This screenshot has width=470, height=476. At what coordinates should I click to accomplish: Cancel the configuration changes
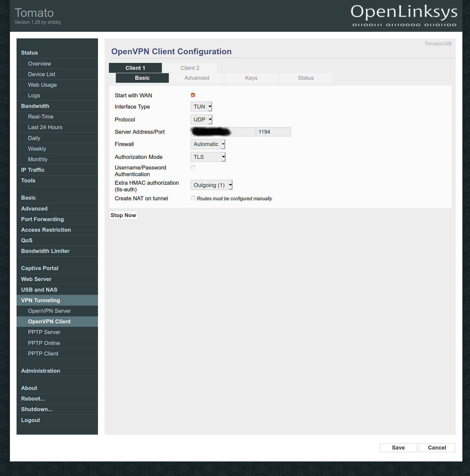click(x=437, y=448)
